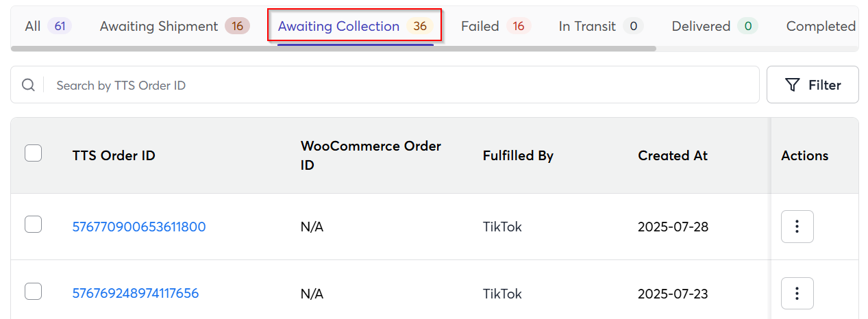Click the 0 badge beside In Transit
The width and height of the screenshot is (868, 319).
click(x=633, y=26)
